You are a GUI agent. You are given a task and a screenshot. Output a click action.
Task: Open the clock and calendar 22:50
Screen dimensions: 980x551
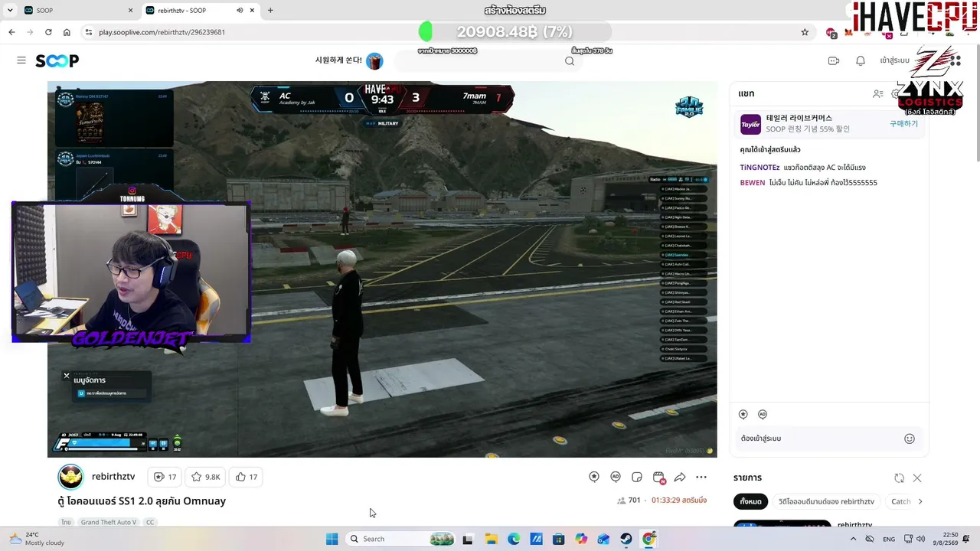click(945, 539)
